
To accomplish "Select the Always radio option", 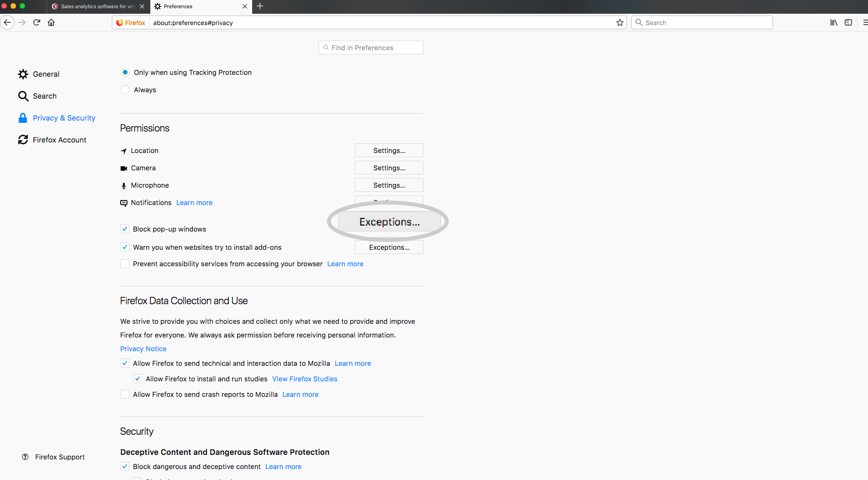I will 125,90.
